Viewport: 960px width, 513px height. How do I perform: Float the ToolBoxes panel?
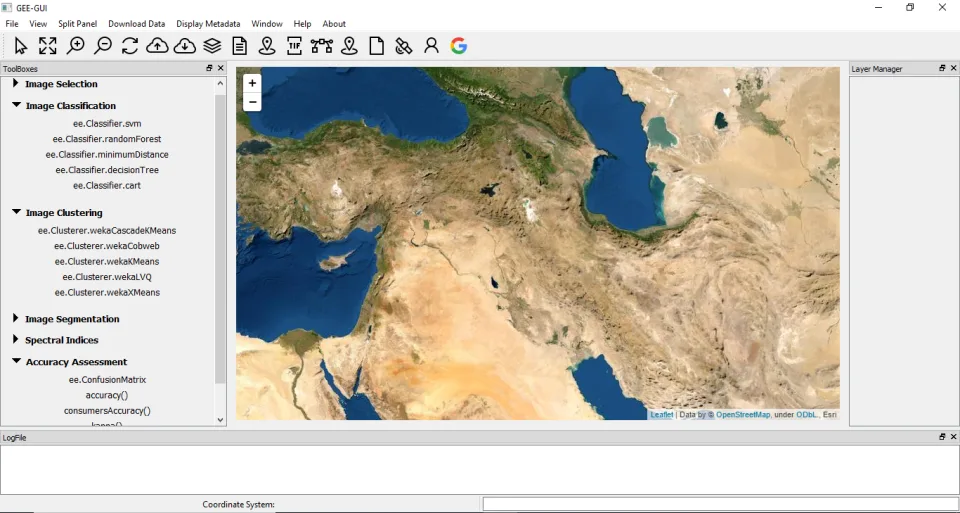209,69
